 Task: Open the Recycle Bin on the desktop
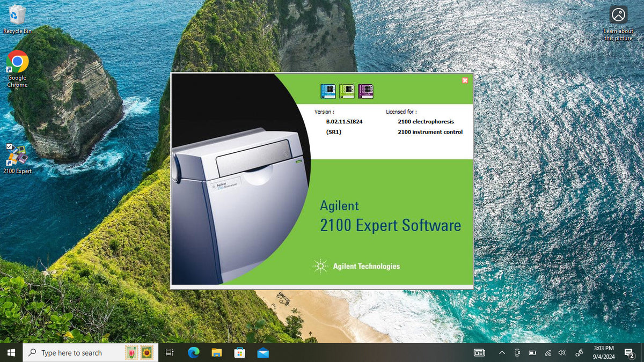(17, 20)
